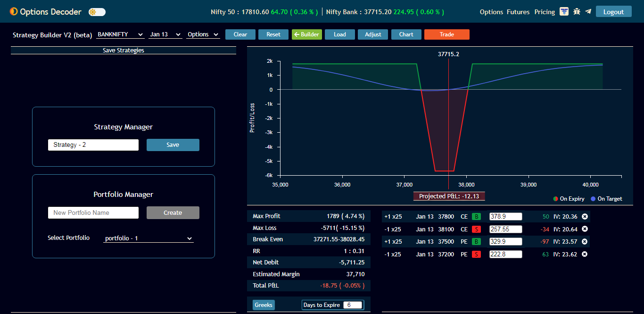Click the IV: 23.57 value
644x314 pixels.
pos(565,242)
